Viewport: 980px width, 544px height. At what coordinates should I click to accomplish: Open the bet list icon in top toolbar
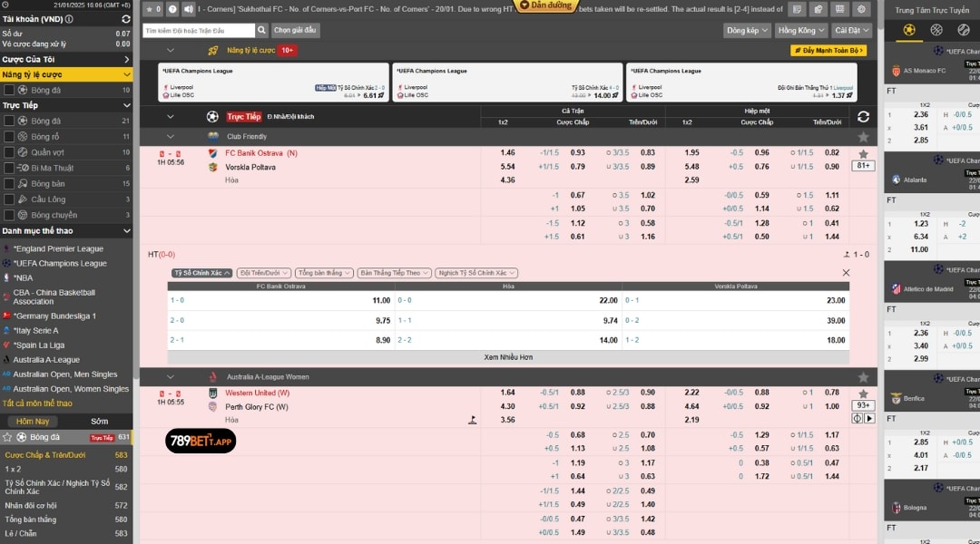tap(797, 9)
